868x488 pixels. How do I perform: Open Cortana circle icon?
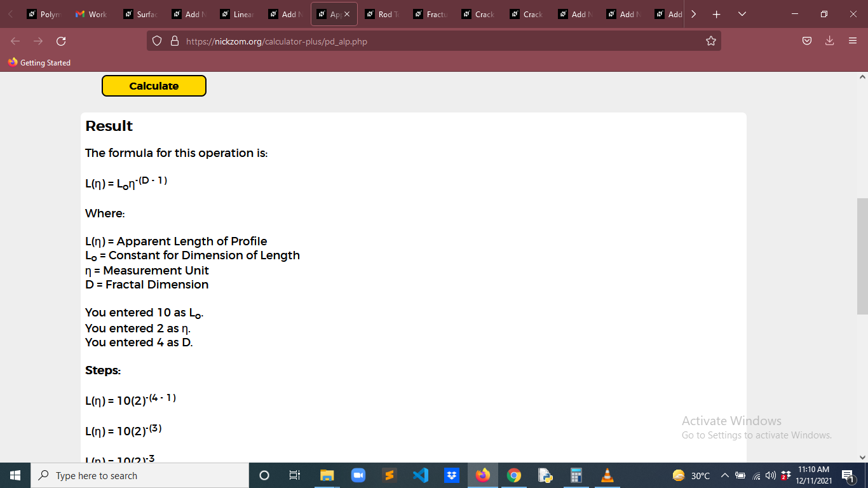[x=264, y=475]
